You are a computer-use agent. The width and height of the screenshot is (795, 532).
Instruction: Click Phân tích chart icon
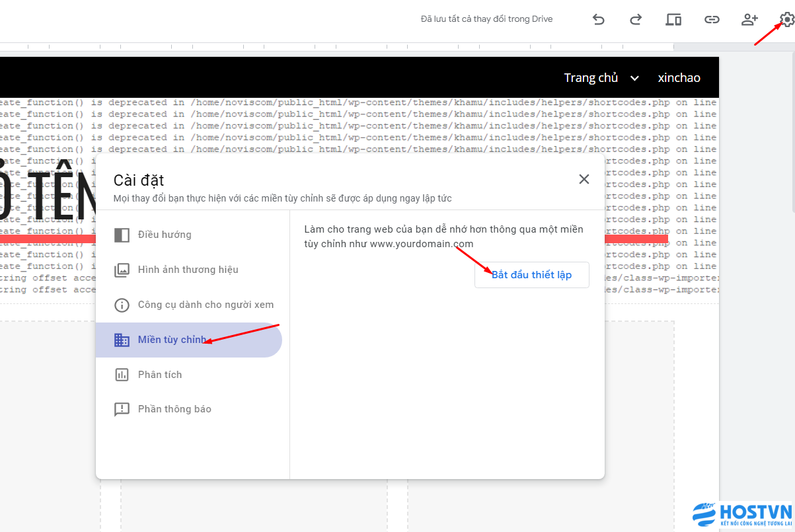pyautogui.click(x=122, y=375)
